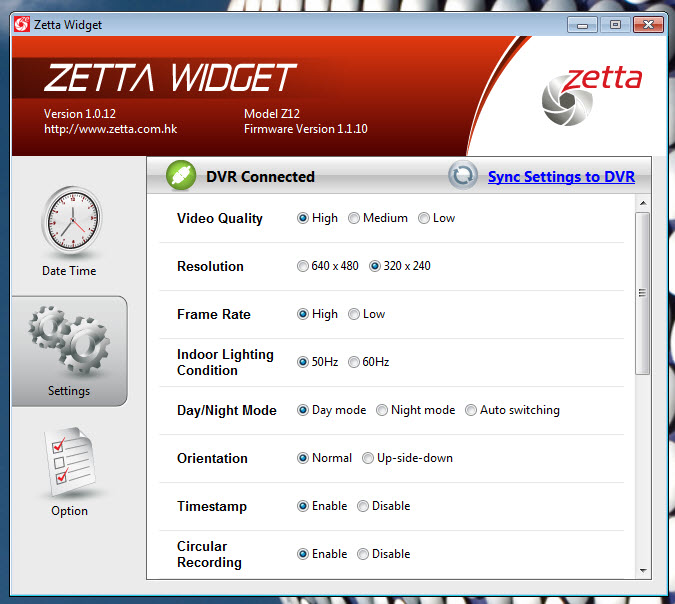Viewport: 675px width, 604px height.
Task: Disable Circular Recording
Action: click(x=363, y=554)
